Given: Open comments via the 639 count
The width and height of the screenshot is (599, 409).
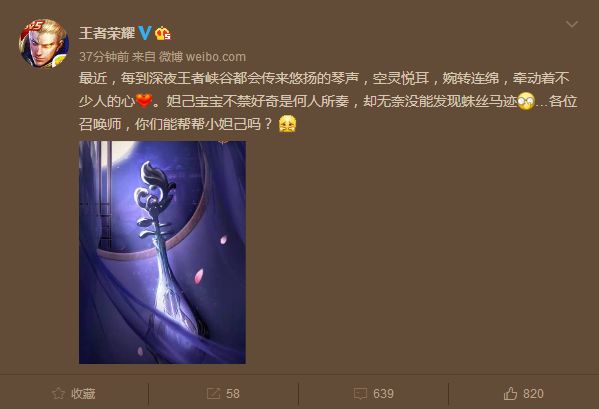Looking at the screenshot, I should click(x=383, y=394).
